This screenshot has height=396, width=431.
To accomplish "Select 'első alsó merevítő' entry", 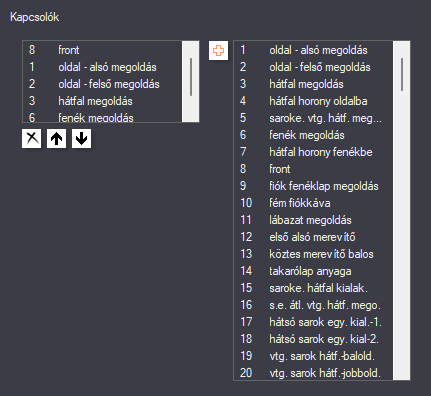I will tap(313, 237).
